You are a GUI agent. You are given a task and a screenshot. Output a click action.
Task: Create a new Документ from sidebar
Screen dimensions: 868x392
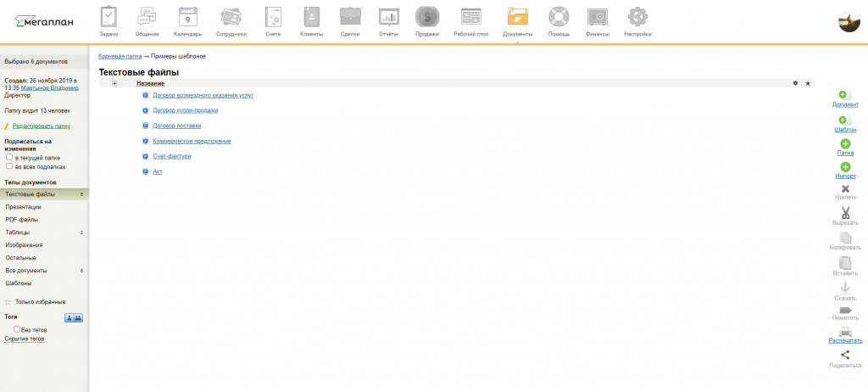(x=844, y=95)
